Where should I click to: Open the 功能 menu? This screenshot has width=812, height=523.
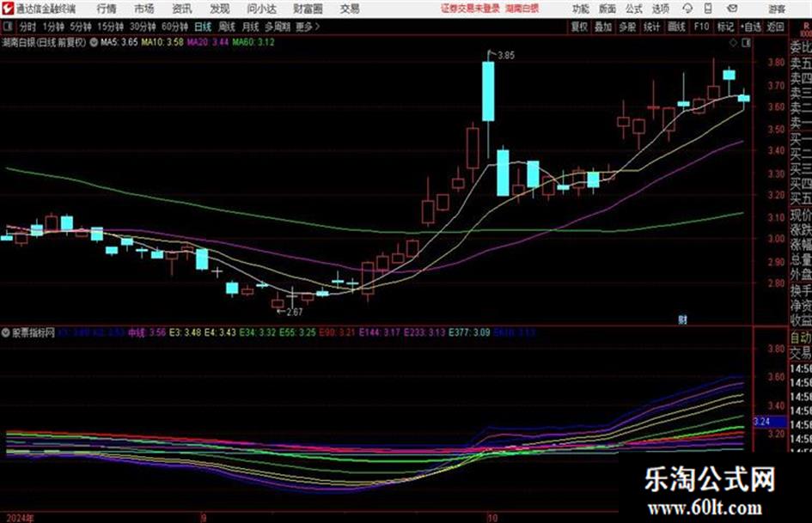(581, 9)
